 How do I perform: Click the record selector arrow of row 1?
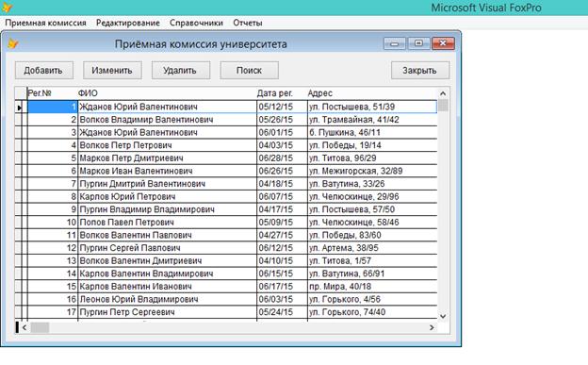[19, 108]
